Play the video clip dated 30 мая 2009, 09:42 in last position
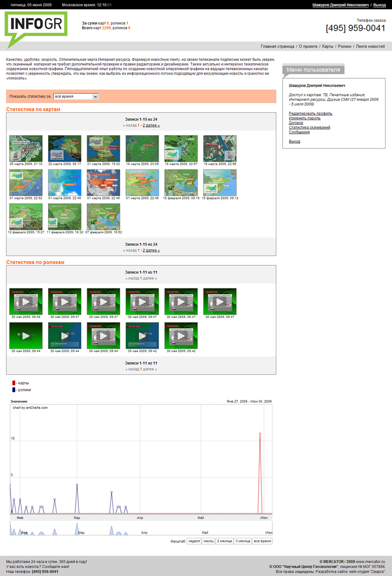The height and width of the screenshot is (576, 392). point(181,336)
